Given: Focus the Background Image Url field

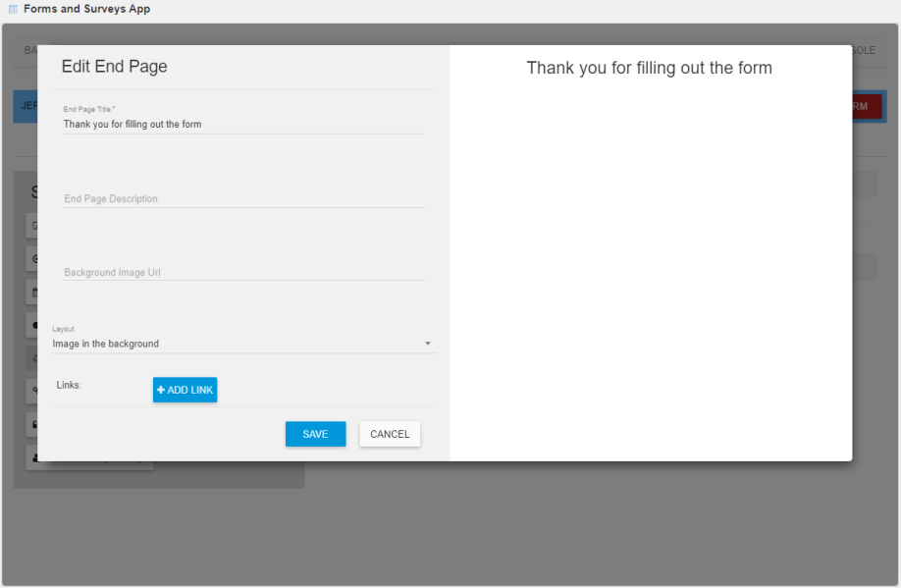Looking at the screenshot, I should pyautogui.click(x=243, y=273).
